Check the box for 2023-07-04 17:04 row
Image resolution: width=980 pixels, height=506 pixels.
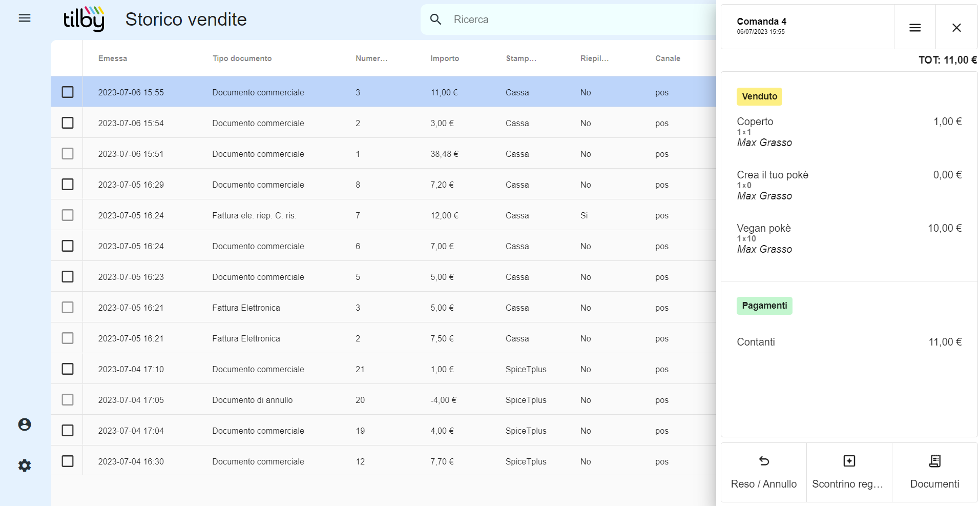click(68, 430)
